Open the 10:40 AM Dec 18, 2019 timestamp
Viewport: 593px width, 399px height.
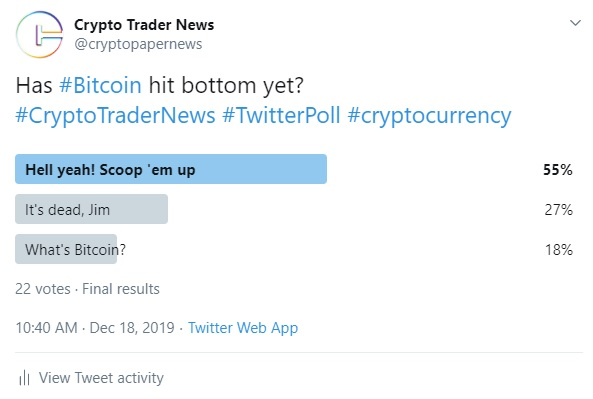95,328
